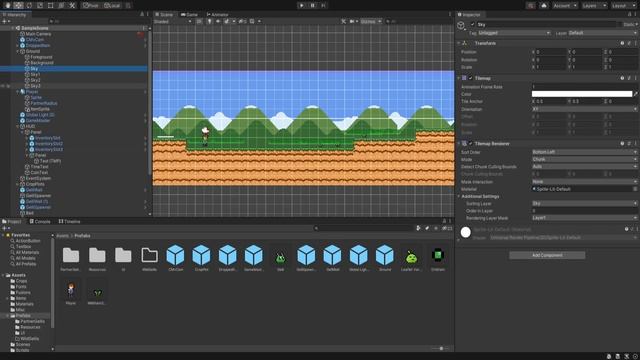Viewport: 640px width, 360px height.
Task: Select the Rotate tool in the toolbar
Action: click(29, 5)
